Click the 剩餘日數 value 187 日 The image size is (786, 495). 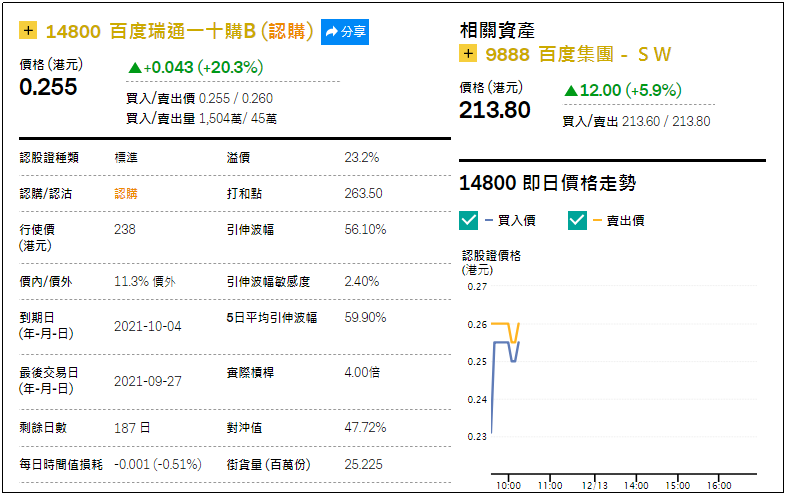(x=132, y=428)
